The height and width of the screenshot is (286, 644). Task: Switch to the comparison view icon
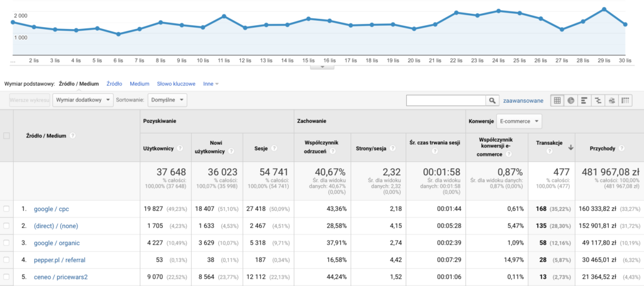click(597, 100)
